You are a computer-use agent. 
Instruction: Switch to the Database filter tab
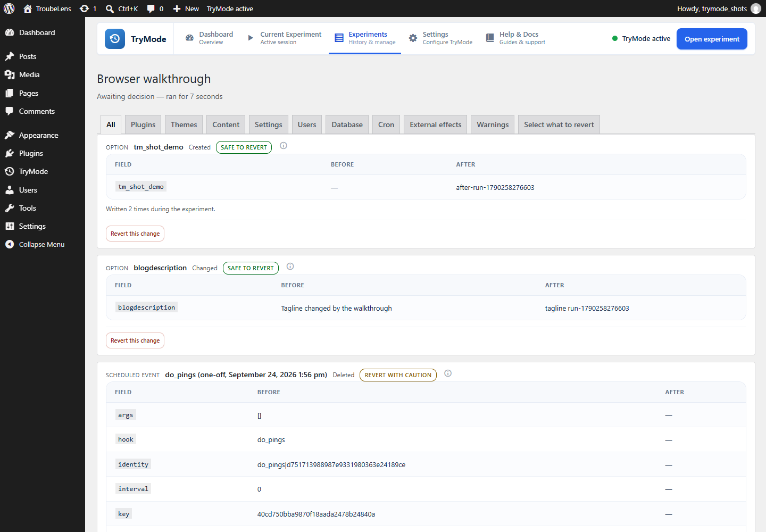click(x=347, y=124)
